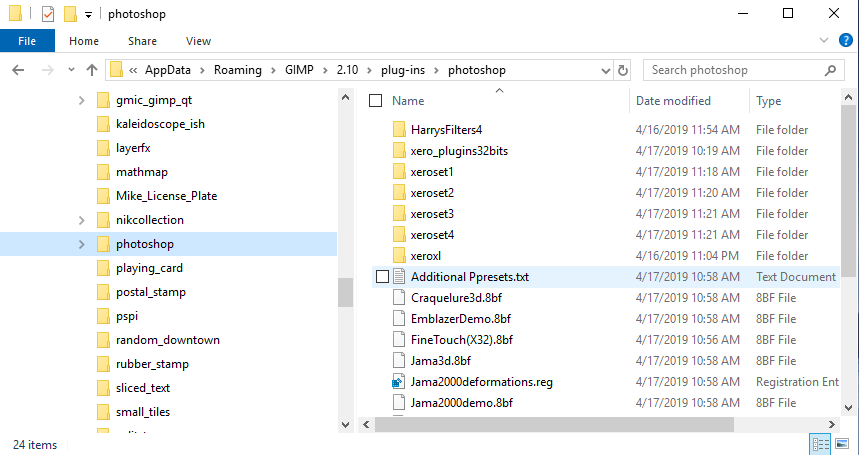859x455 pixels.
Task: Open the View ribbon tab
Action: (198, 41)
